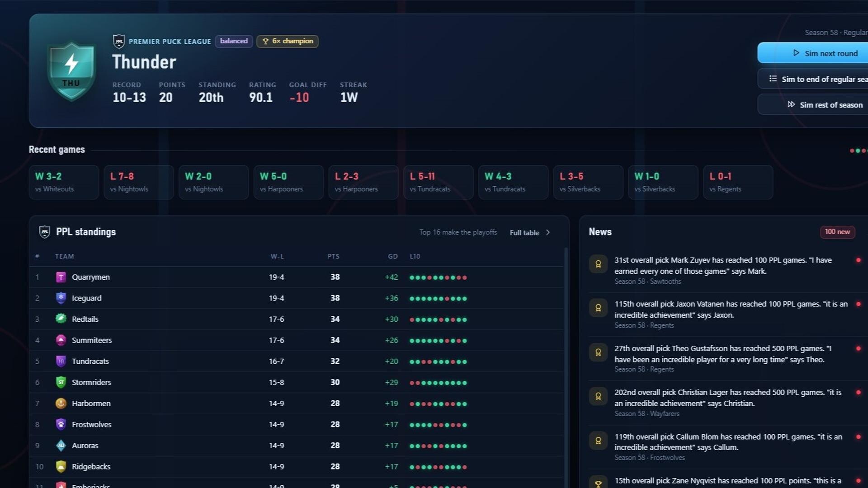Image resolution: width=868 pixels, height=488 pixels.
Task: Open the W 1-0 vs Silverbacks game card
Action: coord(663,182)
